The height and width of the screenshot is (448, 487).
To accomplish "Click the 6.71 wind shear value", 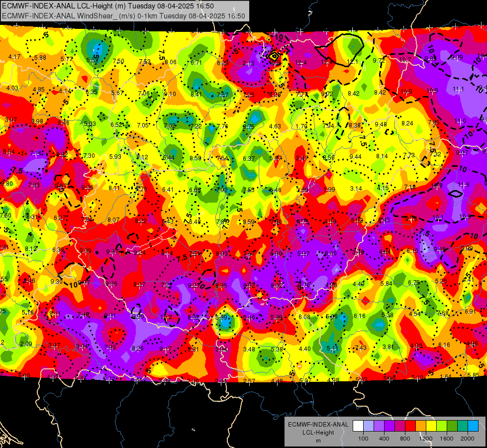I will [x=196, y=63].
